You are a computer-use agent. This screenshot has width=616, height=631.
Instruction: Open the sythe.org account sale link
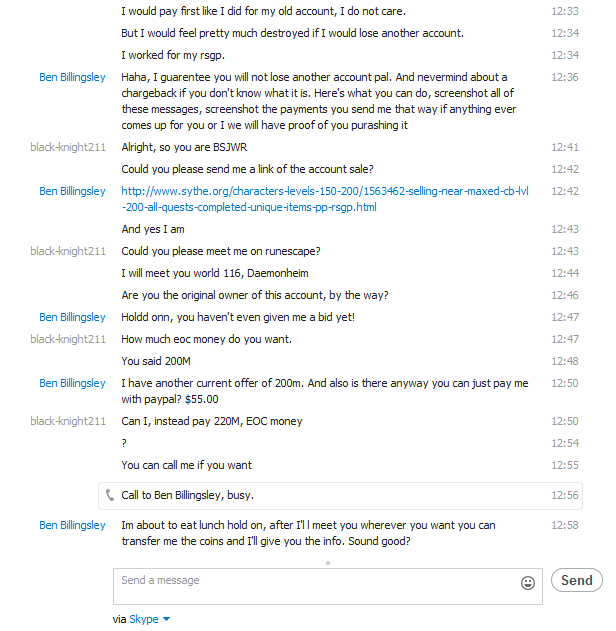[x=249, y=198]
